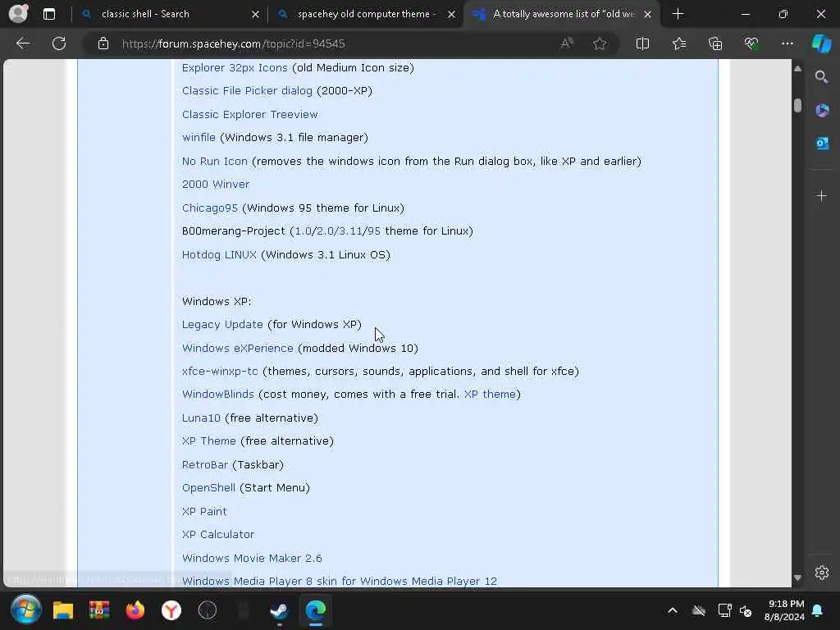Open the tab actions menu icon

pyautogui.click(x=49, y=14)
